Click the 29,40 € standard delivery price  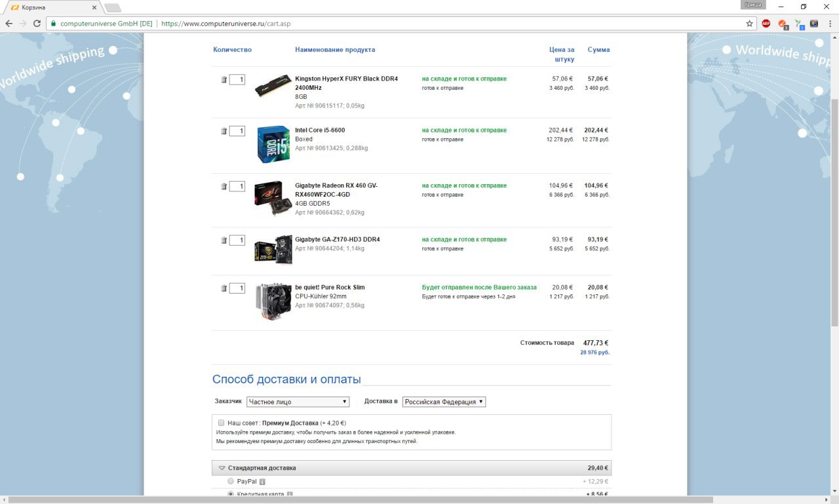click(x=598, y=468)
